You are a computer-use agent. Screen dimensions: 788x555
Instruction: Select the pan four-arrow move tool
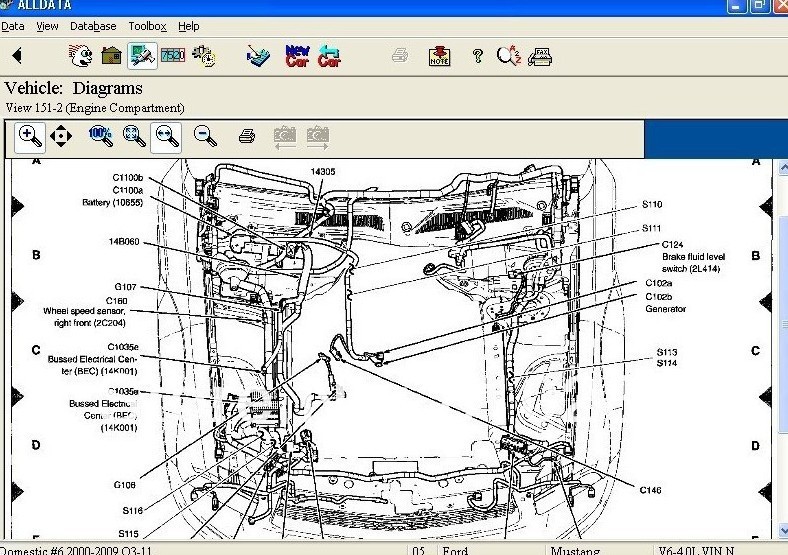(x=61, y=136)
